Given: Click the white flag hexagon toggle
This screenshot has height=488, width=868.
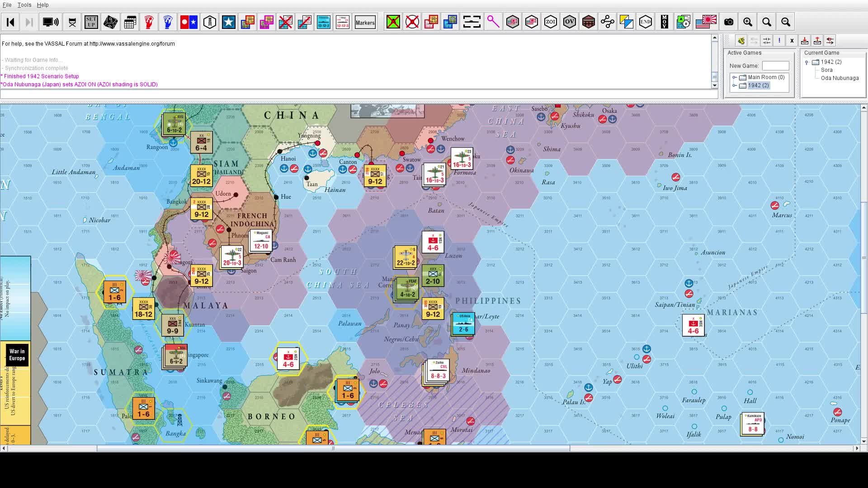Looking at the screenshot, I should point(532,22).
